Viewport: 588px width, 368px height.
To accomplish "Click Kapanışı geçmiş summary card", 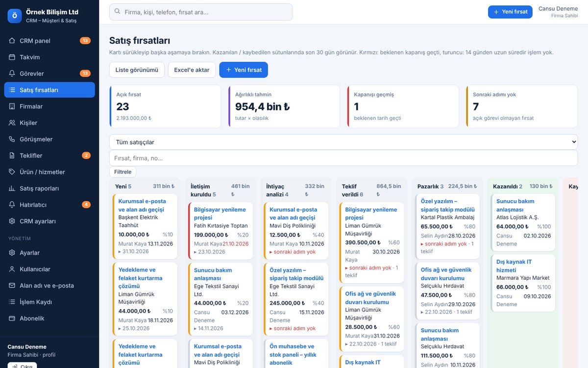I will click(403, 106).
